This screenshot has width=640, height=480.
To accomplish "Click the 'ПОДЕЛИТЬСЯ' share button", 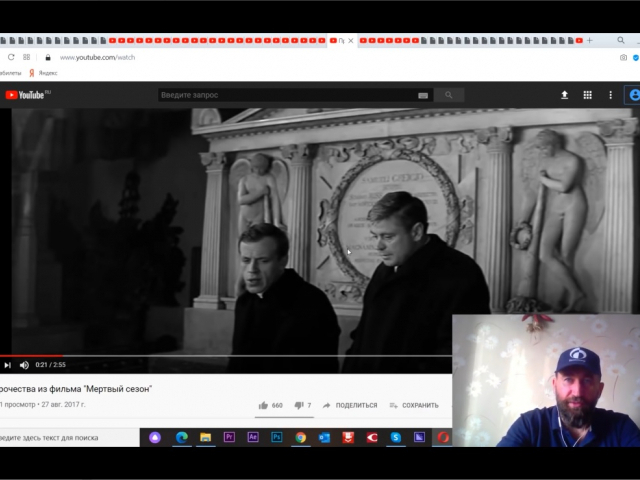I will click(x=350, y=405).
